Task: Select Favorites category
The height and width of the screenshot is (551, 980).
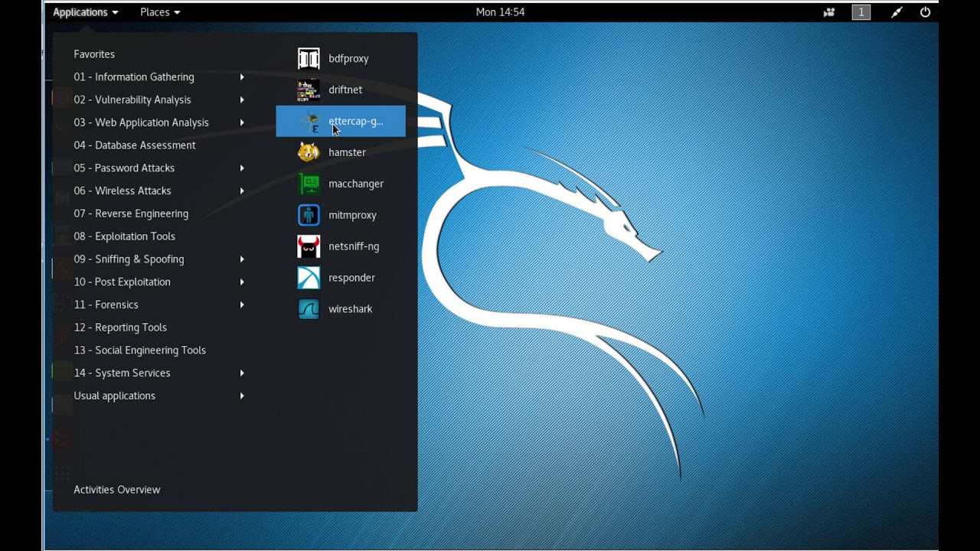Action: click(94, 54)
